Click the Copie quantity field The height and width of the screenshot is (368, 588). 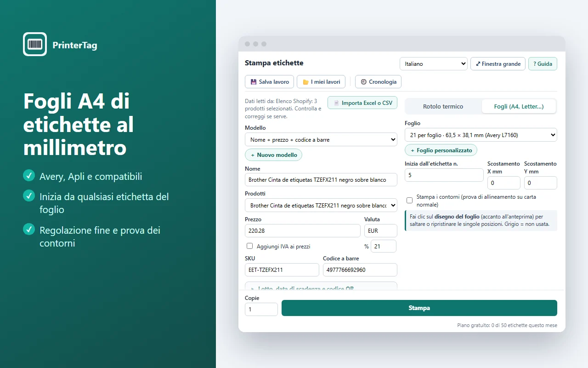click(x=261, y=310)
